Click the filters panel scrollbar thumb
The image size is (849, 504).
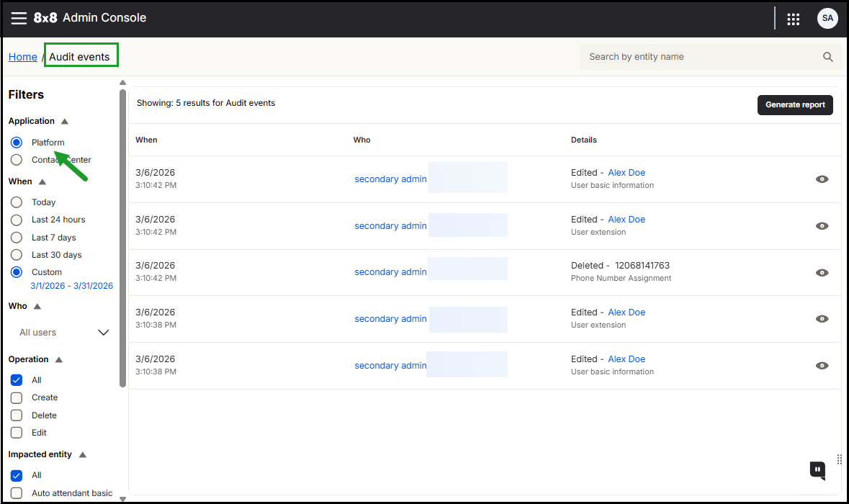(123, 238)
